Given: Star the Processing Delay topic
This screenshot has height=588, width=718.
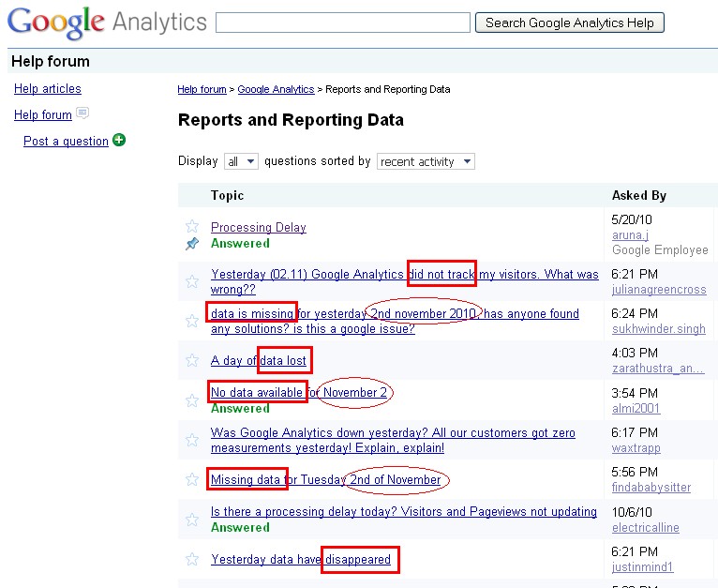Looking at the screenshot, I should 192,226.
